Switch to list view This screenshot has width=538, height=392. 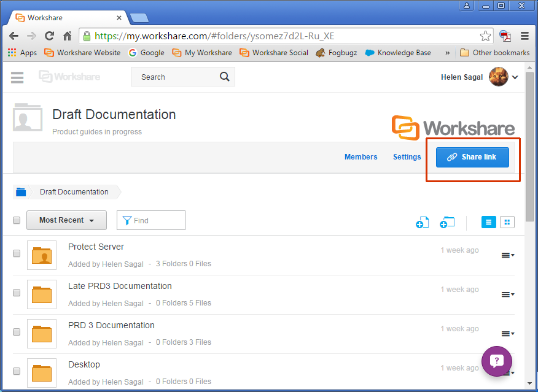tap(489, 222)
